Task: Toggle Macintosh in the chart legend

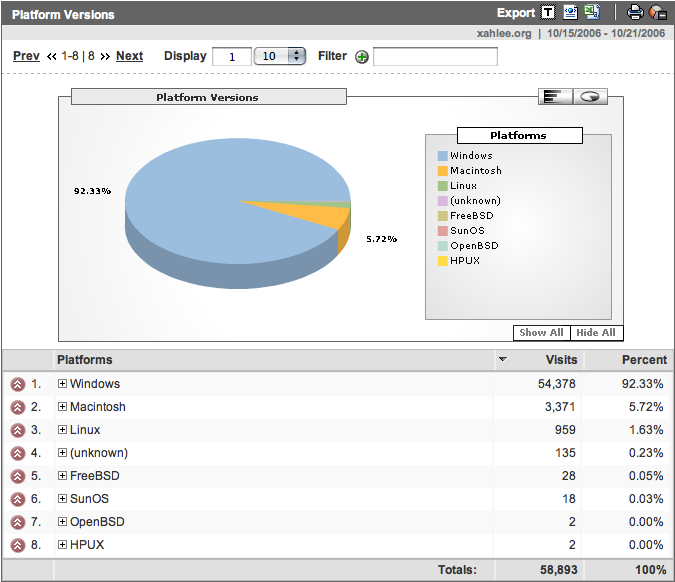Action: pyautogui.click(x=475, y=171)
